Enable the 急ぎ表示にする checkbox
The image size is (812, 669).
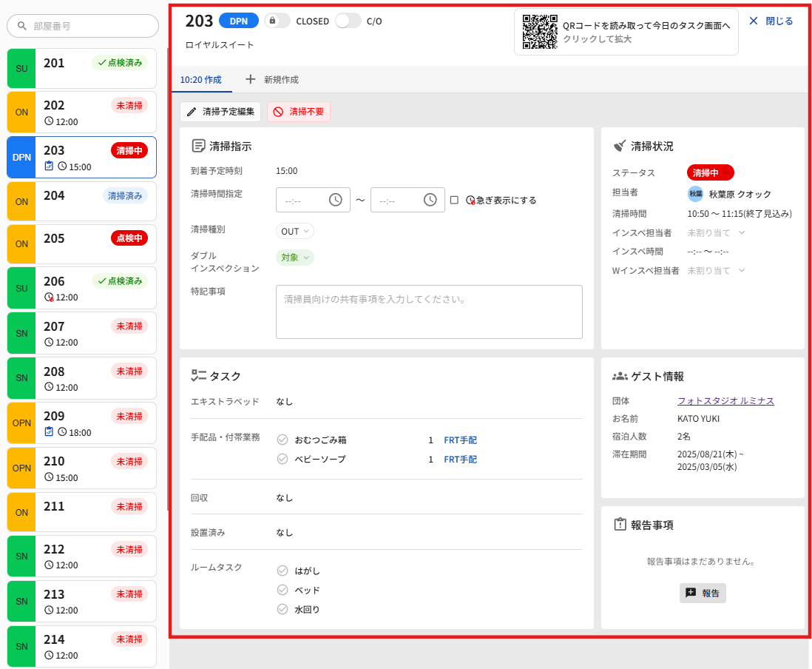tap(454, 200)
